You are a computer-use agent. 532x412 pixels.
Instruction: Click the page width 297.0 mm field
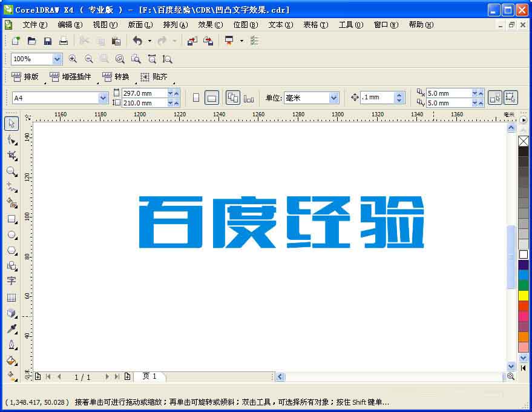[145, 93]
